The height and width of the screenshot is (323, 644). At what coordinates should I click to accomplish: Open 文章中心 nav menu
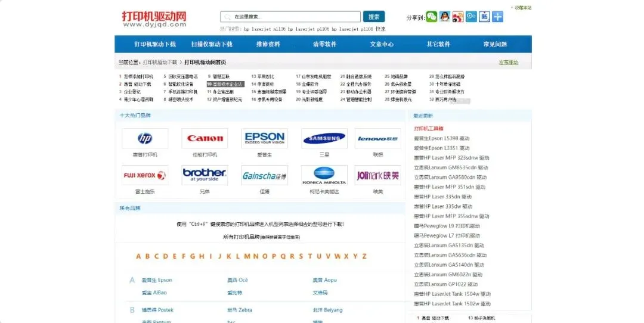coord(382,44)
